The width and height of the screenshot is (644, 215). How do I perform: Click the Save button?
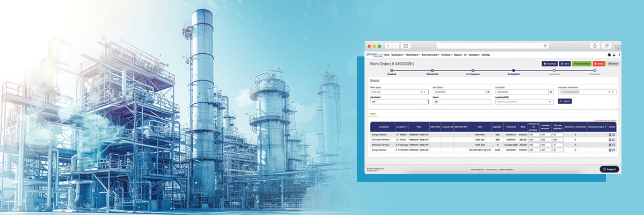point(565,63)
